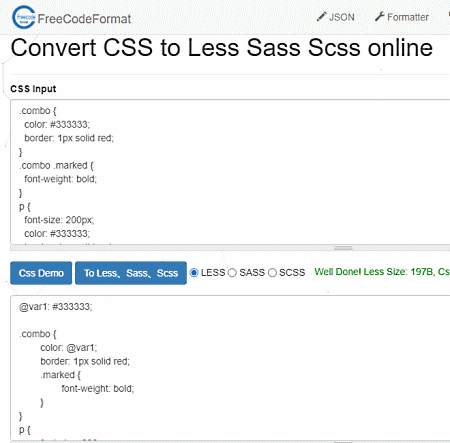Image resolution: width=450 pixels, height=443 pixels.
Task: Click inside the CSS Input text area
Action: pos(230,172)
